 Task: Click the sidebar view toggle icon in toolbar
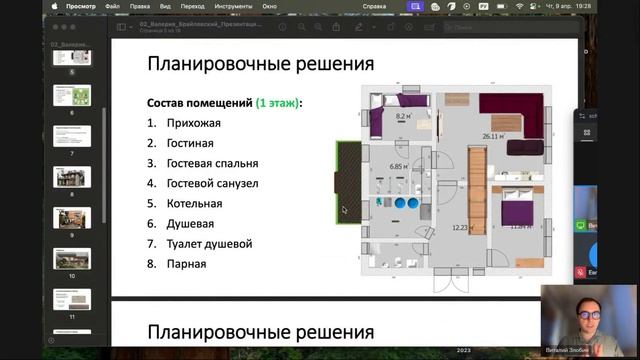[121, 27]
